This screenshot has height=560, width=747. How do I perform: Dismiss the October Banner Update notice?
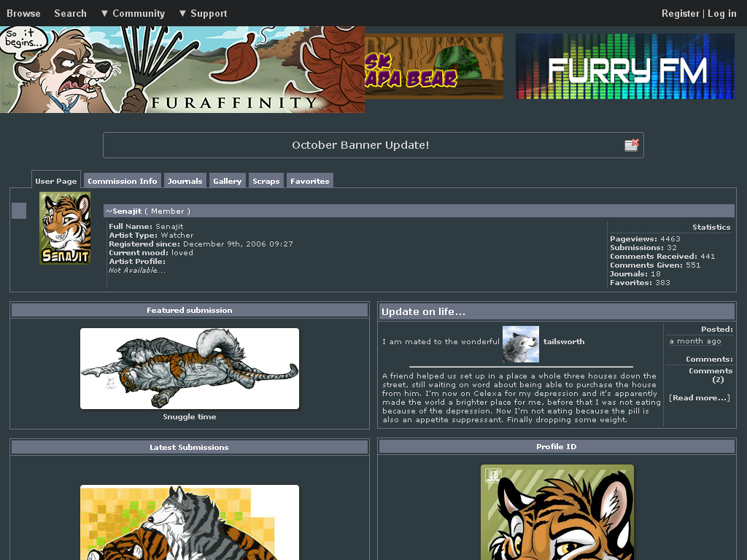(x=631, y=145)
